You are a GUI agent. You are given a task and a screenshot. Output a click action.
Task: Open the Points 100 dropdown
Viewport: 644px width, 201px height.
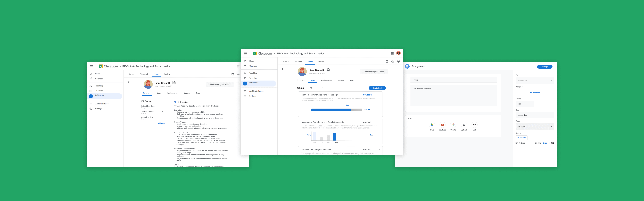point(525,104)
